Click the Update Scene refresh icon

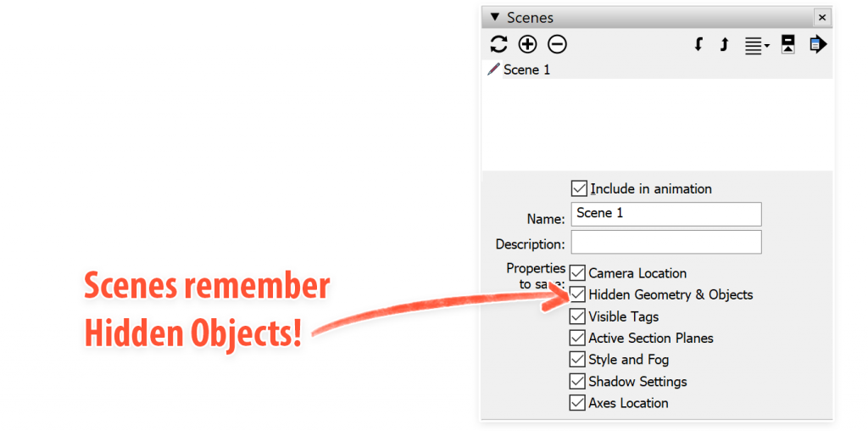[499, 45]
